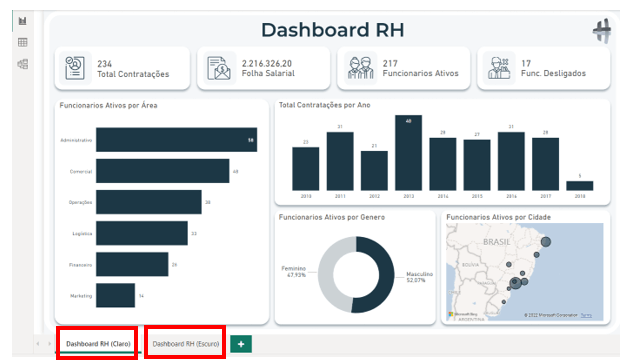Image resolution: width=633 pixels, height=361 pixels.
Task: Select the Operações bar
Action: coord(149,202)
